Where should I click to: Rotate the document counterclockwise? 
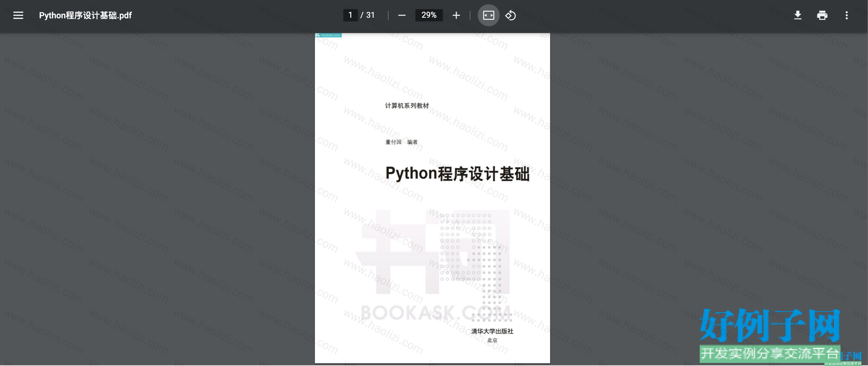click(x=510, y=15)
